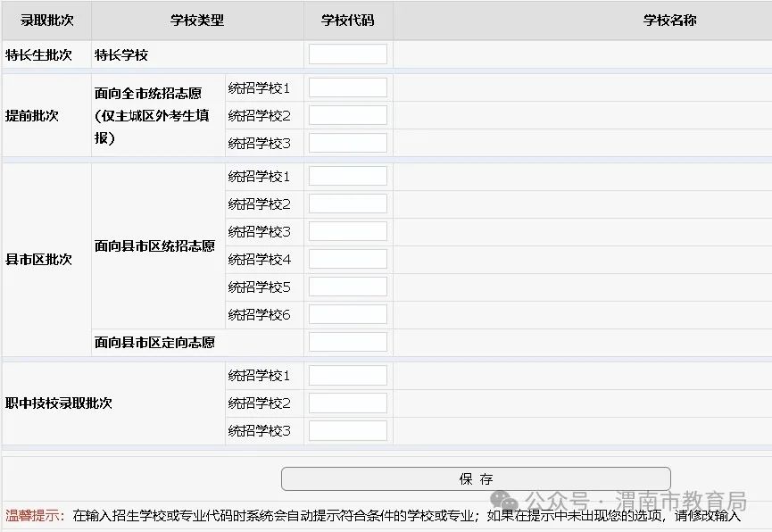Click the 学校代码 column header
Image resolution: width=772 pixels, height=532 pixels.
tap(347, 21)
